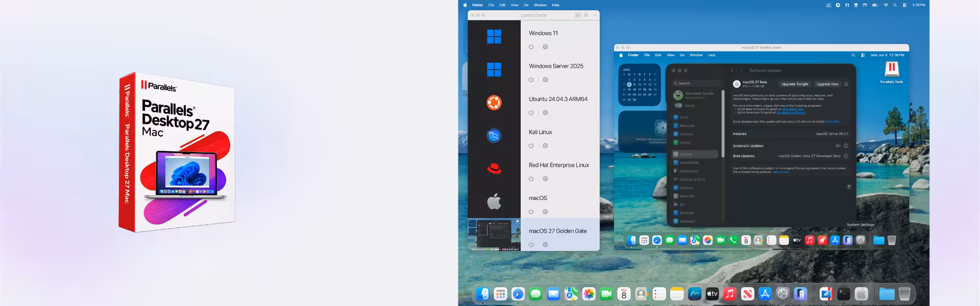This screenshot has height=306, width=980.
Task: Select the Red Hat logo thumbnail
Action: pos(494,168)
